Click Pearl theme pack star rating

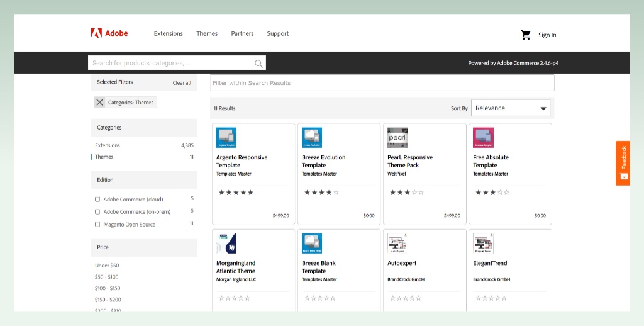[x=407, y=193]
